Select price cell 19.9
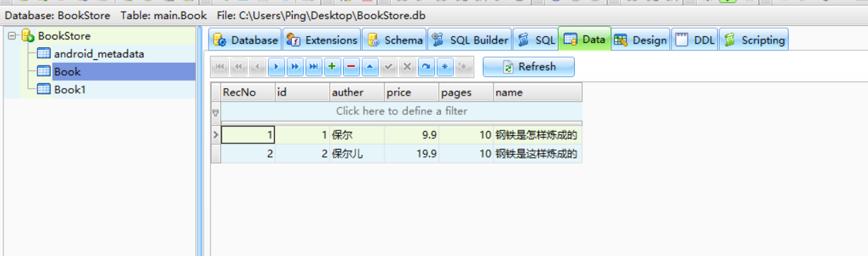 (x=412, y=154)
